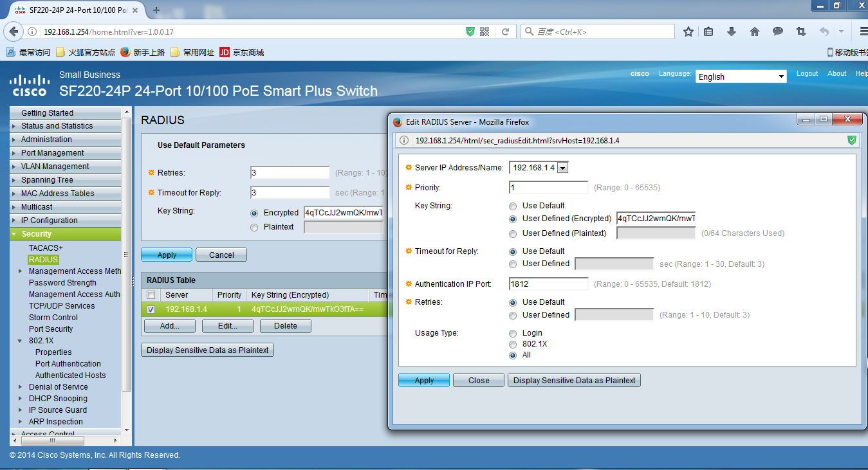This screenshot has height=470, width=868.
Task: Expand the Administration menu
Action: (65, 140)
